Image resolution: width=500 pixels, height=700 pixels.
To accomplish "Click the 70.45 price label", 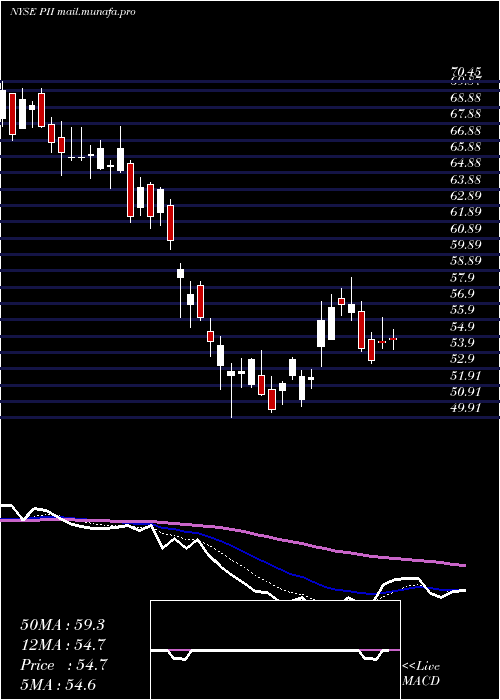I will [466, 71].
